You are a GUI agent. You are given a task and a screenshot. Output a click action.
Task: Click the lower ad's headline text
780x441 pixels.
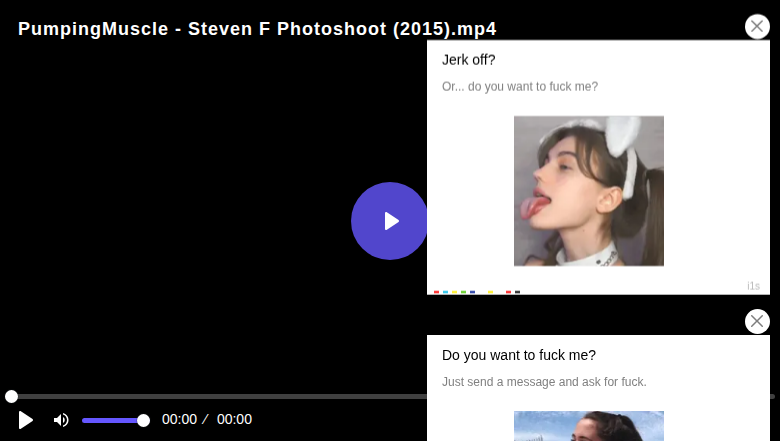click(519, 355)
